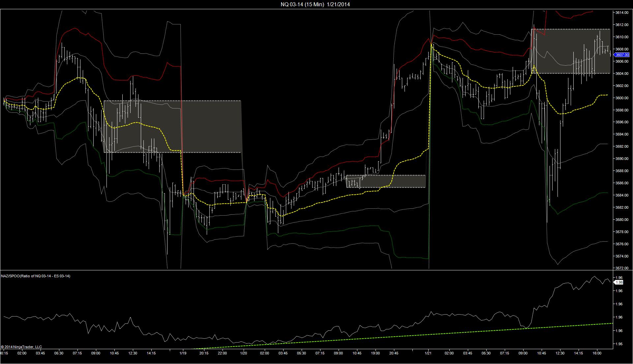Viewport: 633px width, 364px height.
Task: Select the highlighted 1.96 ratio value marker
Action: coord(619,282)
